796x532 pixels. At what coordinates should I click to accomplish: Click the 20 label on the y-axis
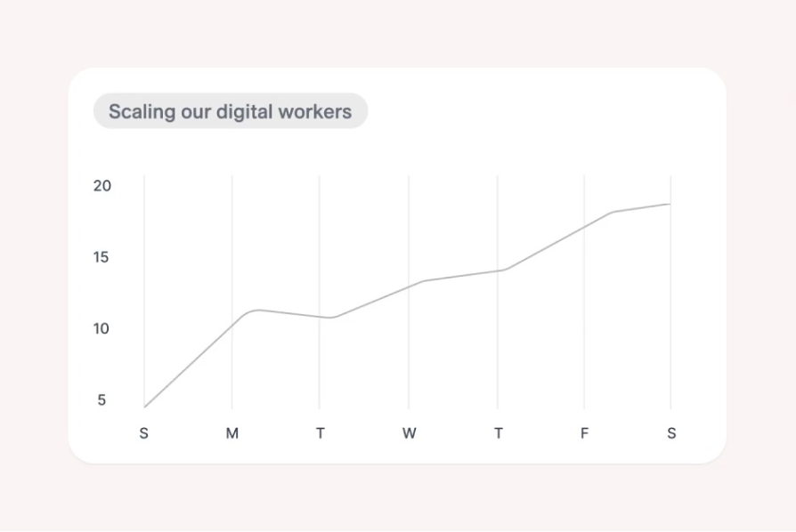point(102,186)
